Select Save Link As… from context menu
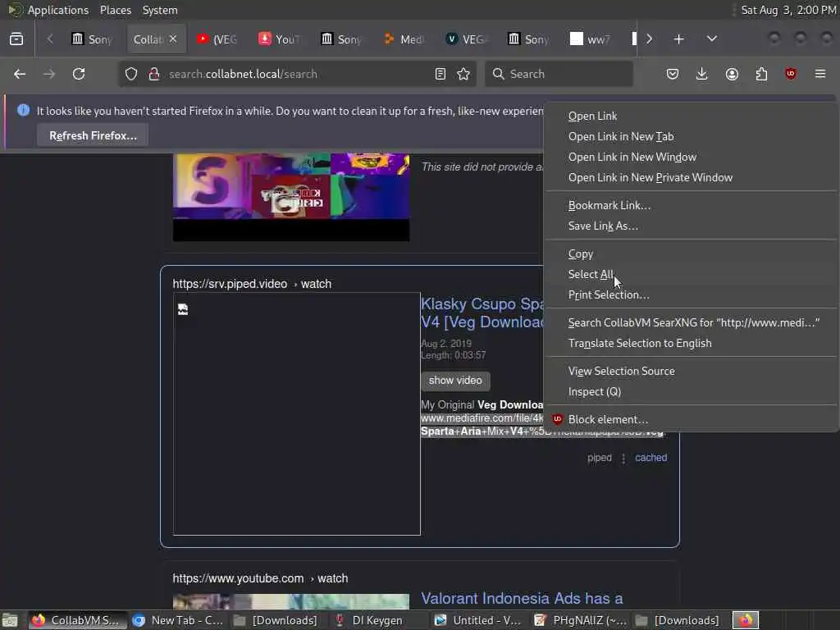This screenshot has width=840, height=630. pyautogui.click(x=691, y=226)
